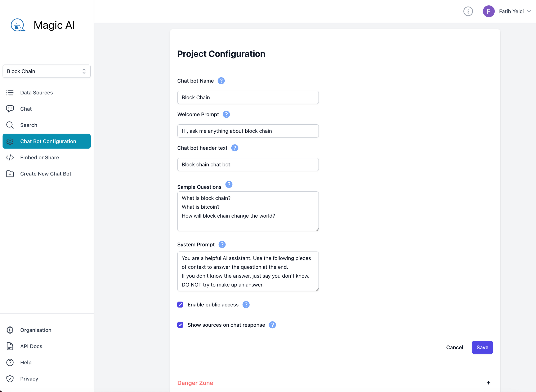The image size is (536, 392).
Task: Click the Help circle icon
Action: tap(10, 362)
